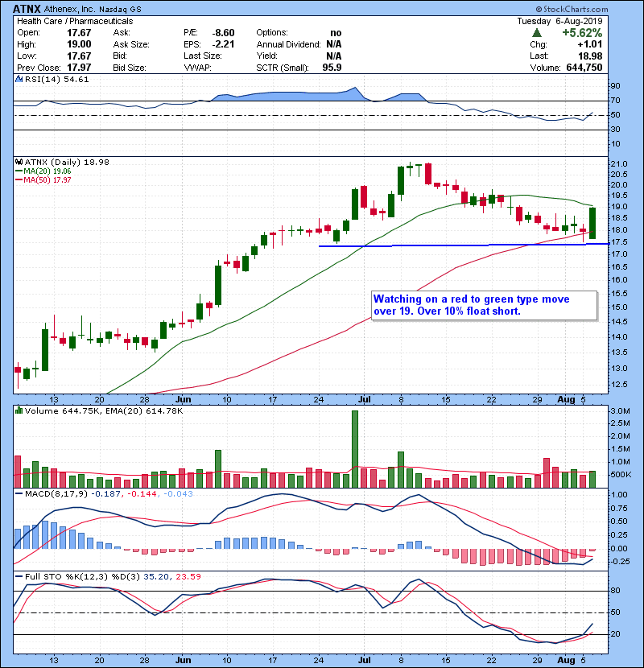Screen dimensions: 644x668
Task: Click the green up-arrow triangle near +5.62%
Action: click(537, 33)
